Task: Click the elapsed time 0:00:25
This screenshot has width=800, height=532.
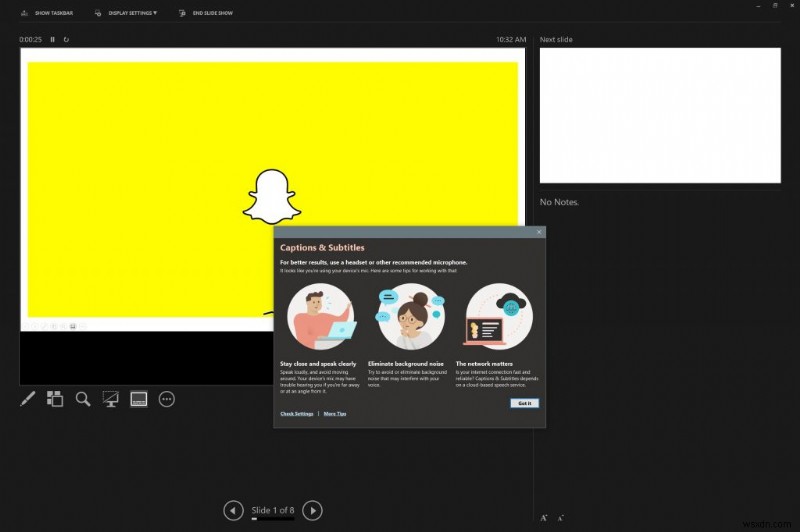Action: (31, 39)
